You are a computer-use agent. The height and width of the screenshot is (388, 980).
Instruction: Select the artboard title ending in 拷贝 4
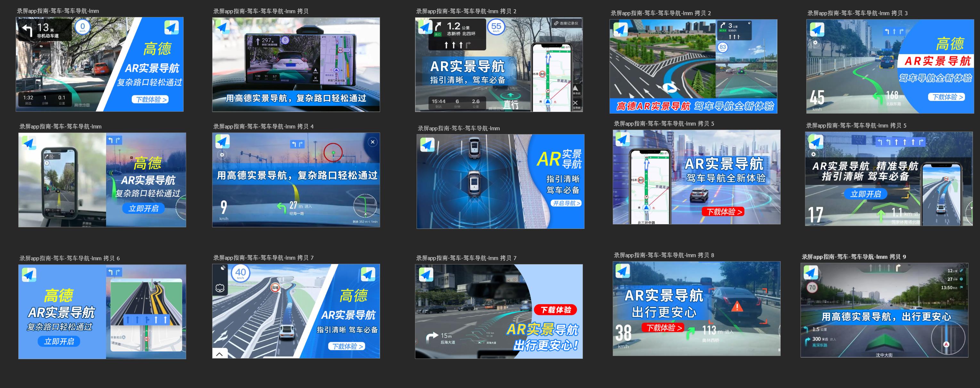(263, 126)
